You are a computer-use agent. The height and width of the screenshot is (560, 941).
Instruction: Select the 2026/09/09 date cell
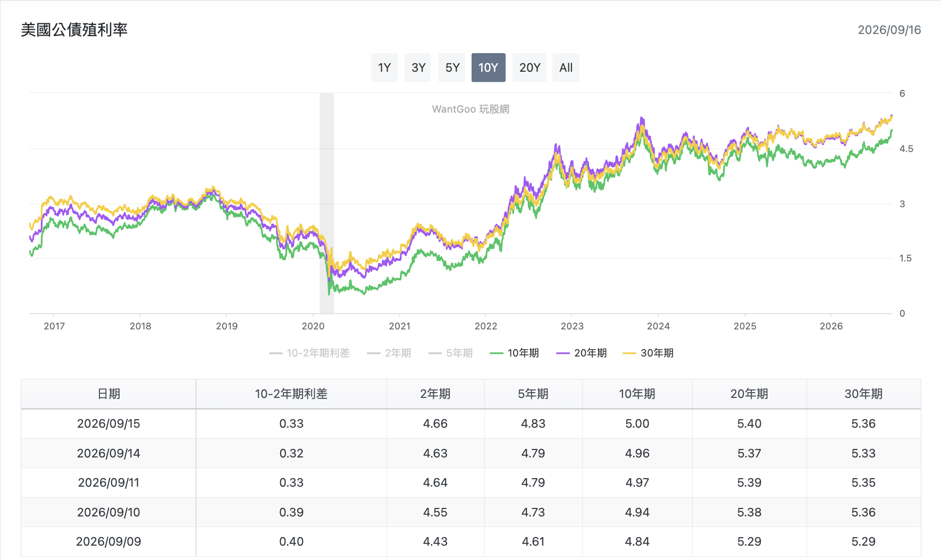108,541
